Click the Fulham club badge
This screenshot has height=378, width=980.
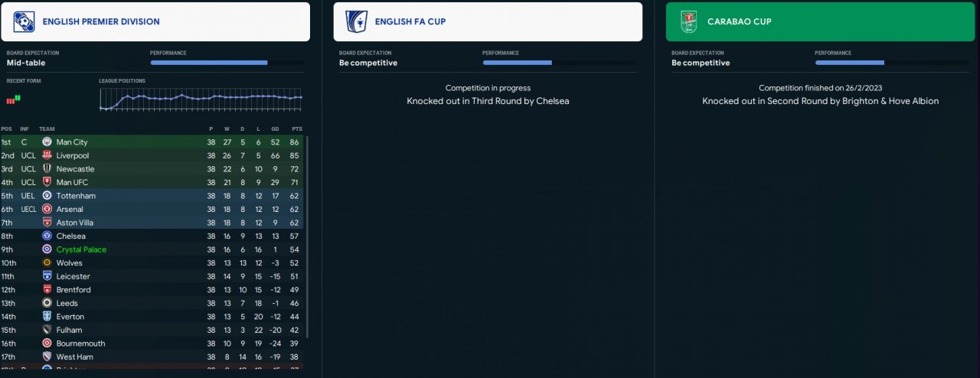[47, 330]
